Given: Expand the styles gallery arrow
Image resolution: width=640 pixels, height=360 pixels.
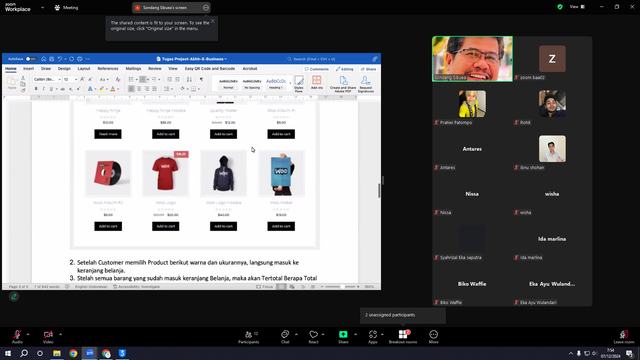Looking at the screenshot, I should pos(291,83).
